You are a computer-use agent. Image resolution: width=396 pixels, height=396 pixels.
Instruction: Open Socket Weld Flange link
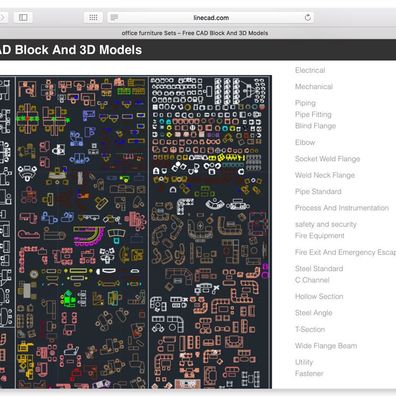(x=327, y=159)
